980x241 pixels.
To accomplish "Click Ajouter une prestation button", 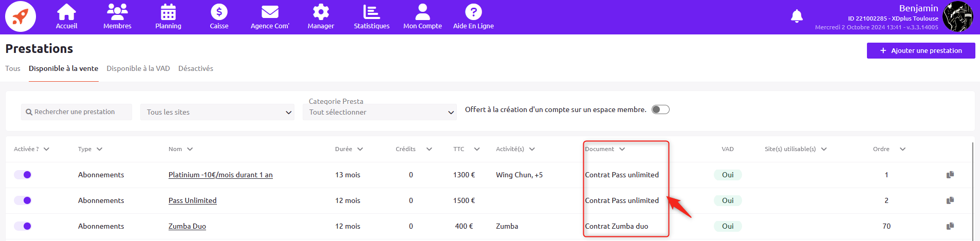I will 921,50.
